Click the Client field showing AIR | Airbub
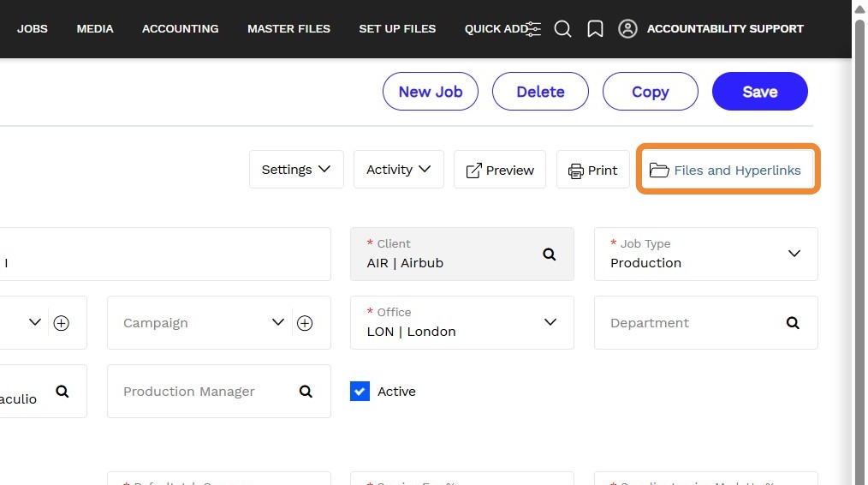This screenshot has width=868, height=485. pyautogui.click(x=462, y=254)
